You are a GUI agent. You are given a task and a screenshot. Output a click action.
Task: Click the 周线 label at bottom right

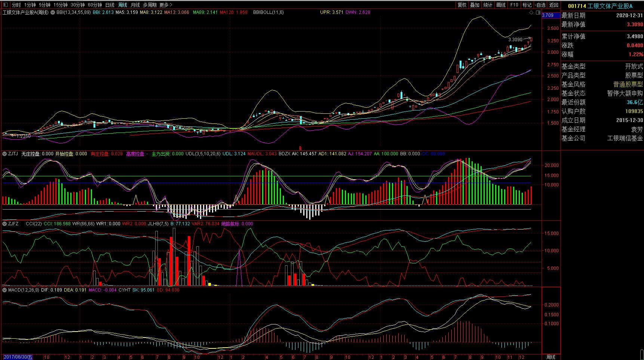(551, 357)
